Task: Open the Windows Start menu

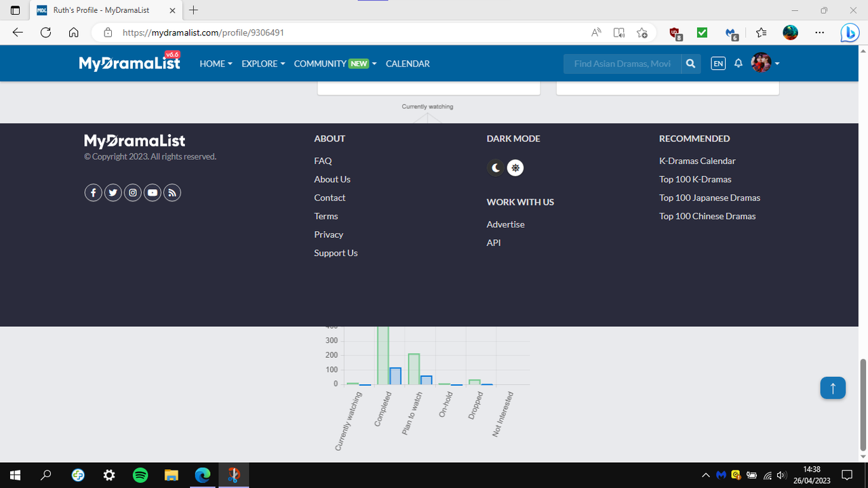Action: 15,475
